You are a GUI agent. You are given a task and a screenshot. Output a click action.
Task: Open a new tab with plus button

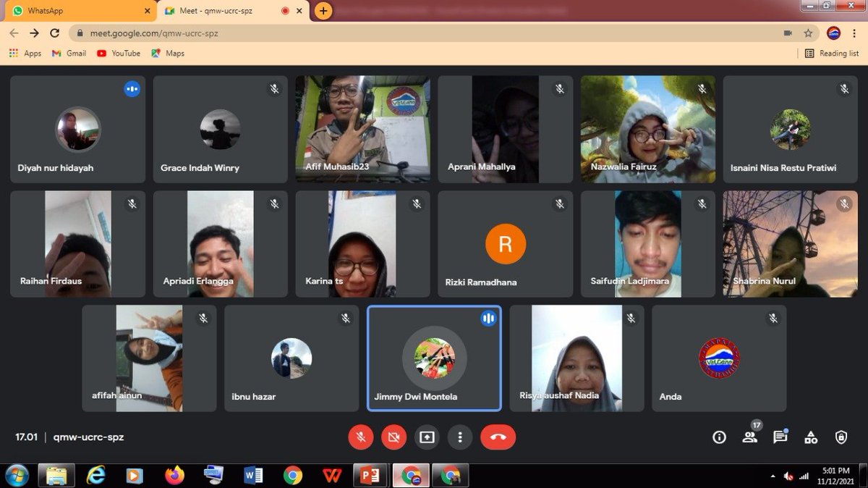(x=323, y=11)
